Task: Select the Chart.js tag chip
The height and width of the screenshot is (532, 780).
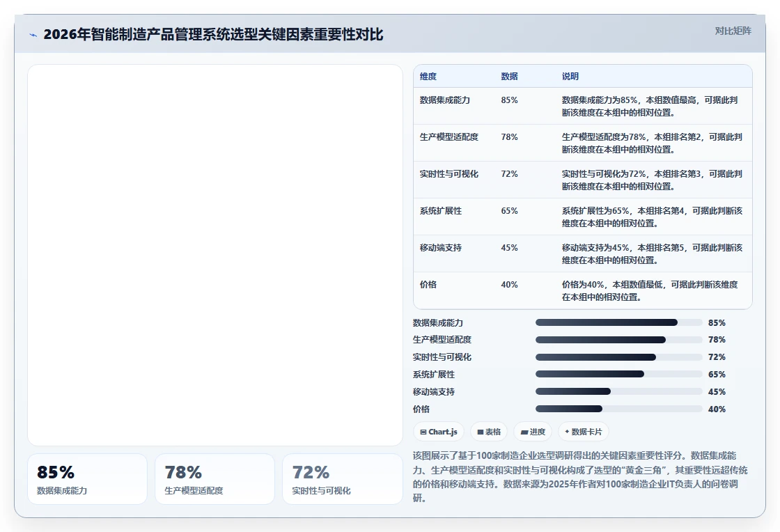Action: (x=439, y=432)
